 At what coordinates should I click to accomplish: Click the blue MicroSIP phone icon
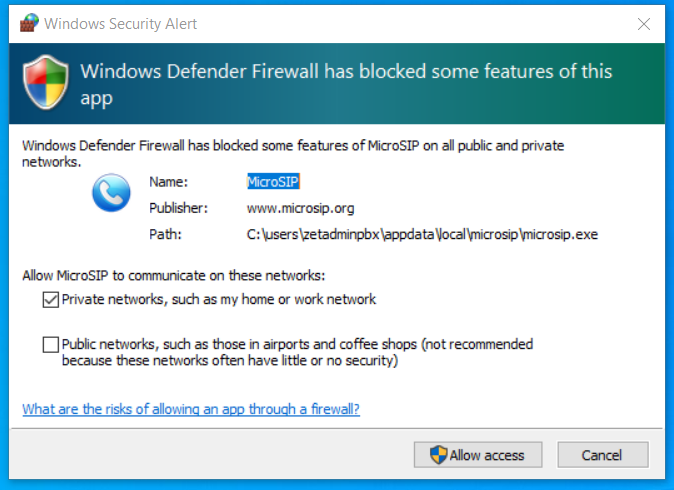pos(111,193)
